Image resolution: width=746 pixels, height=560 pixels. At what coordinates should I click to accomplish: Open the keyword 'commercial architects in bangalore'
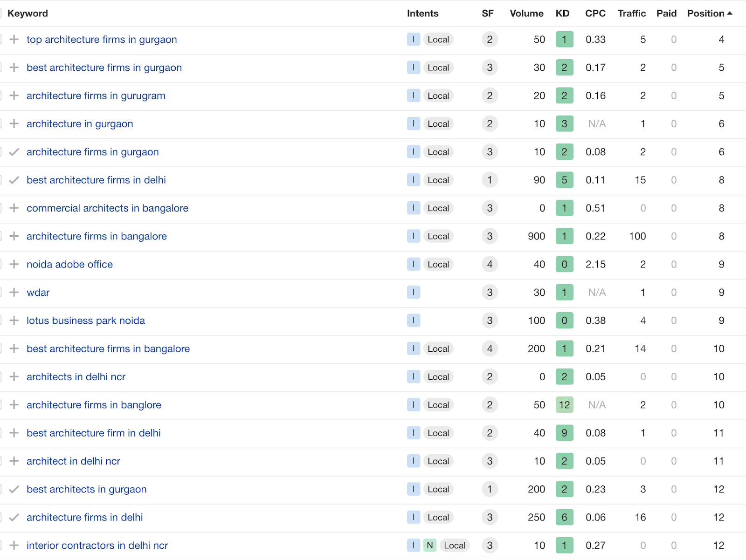(x=107, y=208)
